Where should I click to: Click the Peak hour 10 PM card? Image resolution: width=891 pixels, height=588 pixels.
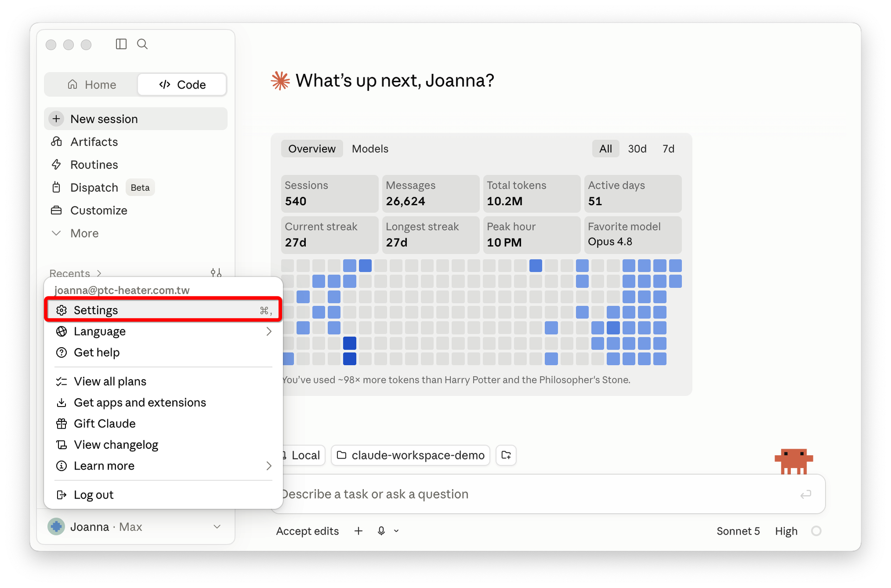pyautogui.click(x=532, y=235)
